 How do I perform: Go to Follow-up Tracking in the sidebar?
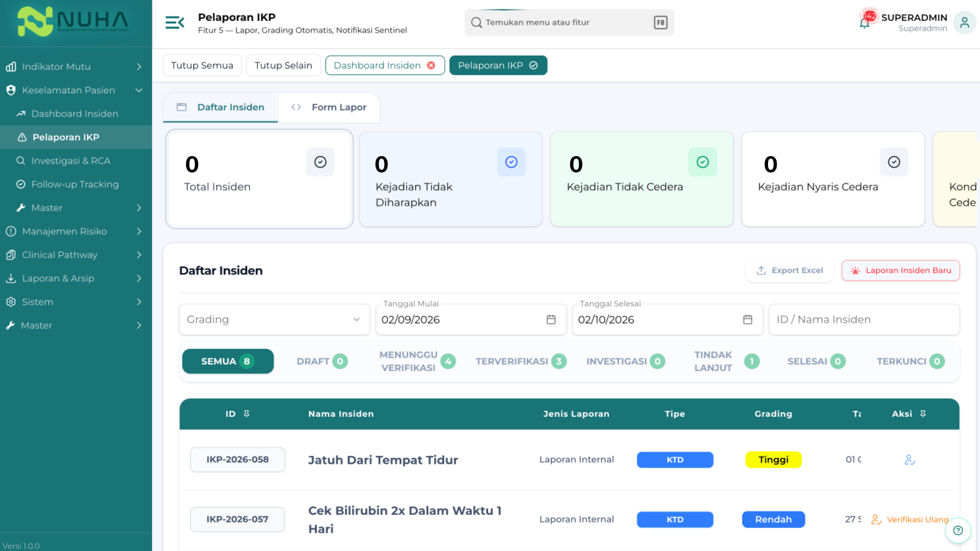click(76, 184)
